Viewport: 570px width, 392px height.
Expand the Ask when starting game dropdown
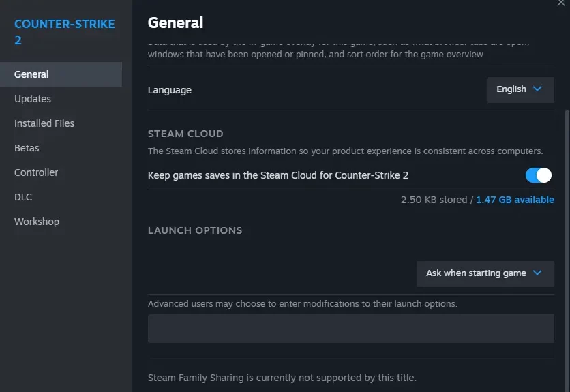tap(485, 273)
